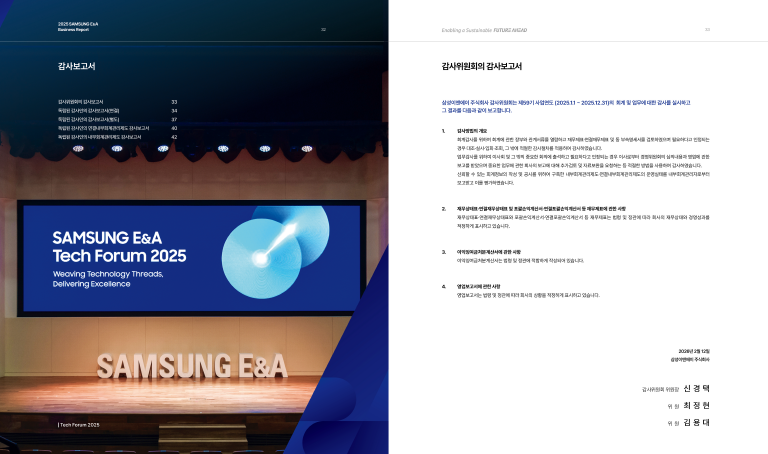Image resolution: width=768 pixels, height=454 pixels.
Task: Open contents entry for 연결내부회계관리제도 감사보고서
Action: [x=103, y=128]
